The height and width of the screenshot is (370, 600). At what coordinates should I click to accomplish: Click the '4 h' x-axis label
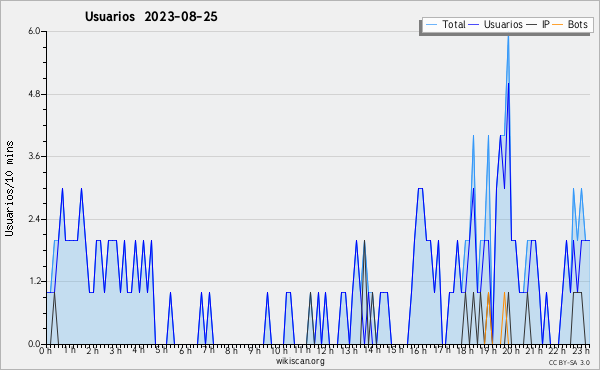point(139,350)
